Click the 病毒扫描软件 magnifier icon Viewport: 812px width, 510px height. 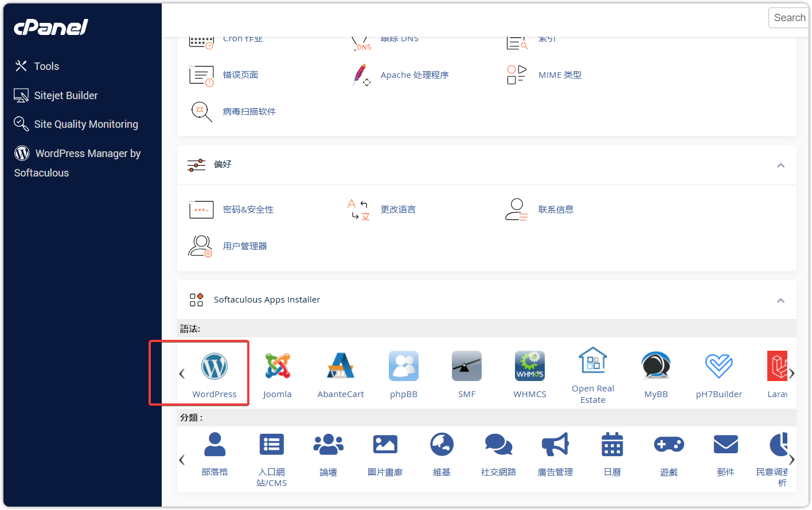pyautogui.click(x=201, y=111)
